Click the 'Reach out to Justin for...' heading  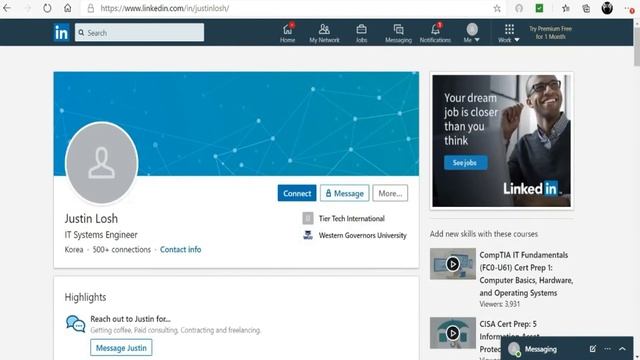[x=131, y=319]
